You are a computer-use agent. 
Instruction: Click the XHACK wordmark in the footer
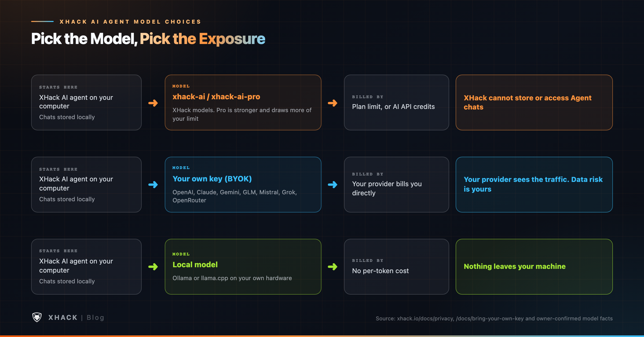[x=63, y=317]
